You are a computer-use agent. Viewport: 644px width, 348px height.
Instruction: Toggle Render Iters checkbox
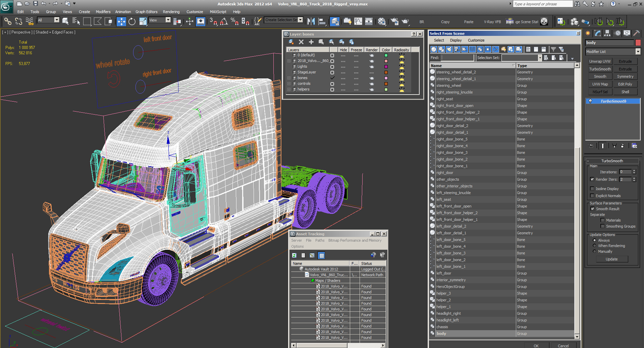[592, 179]
